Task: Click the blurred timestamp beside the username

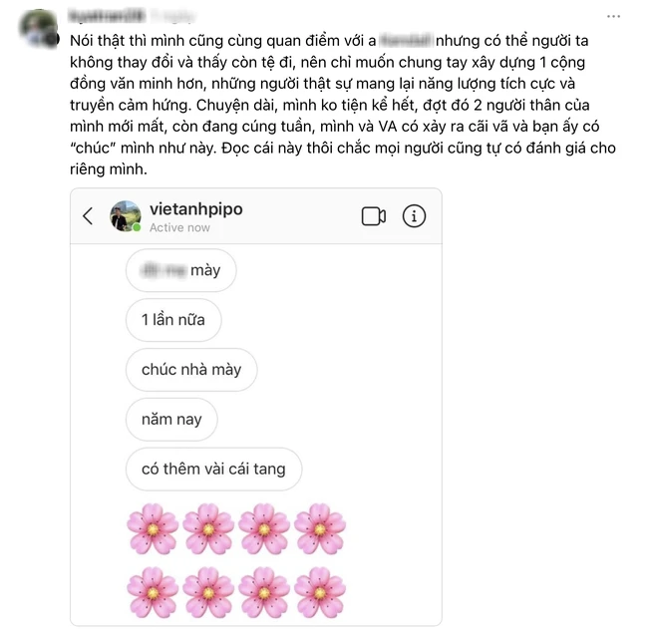Action: point(172,16)
